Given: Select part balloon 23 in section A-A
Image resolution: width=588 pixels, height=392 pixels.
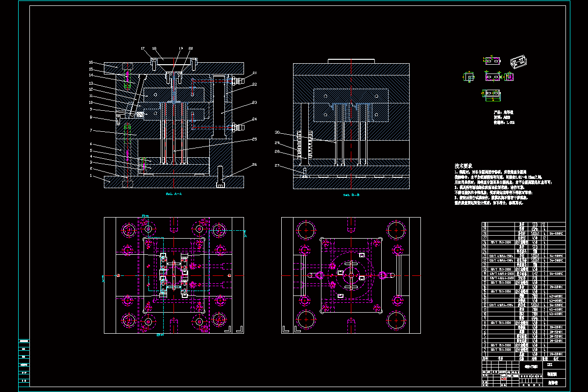Looking at the screenshot, I should tap(255, 102).
